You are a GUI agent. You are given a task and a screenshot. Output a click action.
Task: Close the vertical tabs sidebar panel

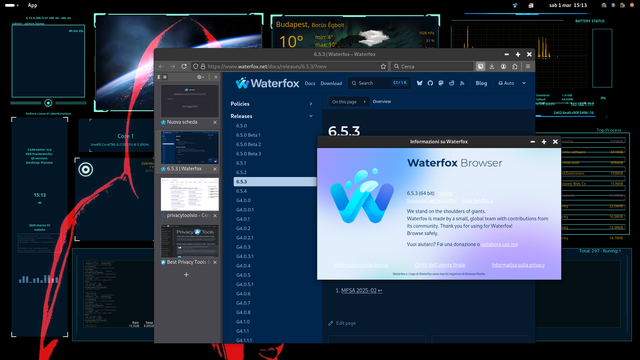tap(216, 77)
